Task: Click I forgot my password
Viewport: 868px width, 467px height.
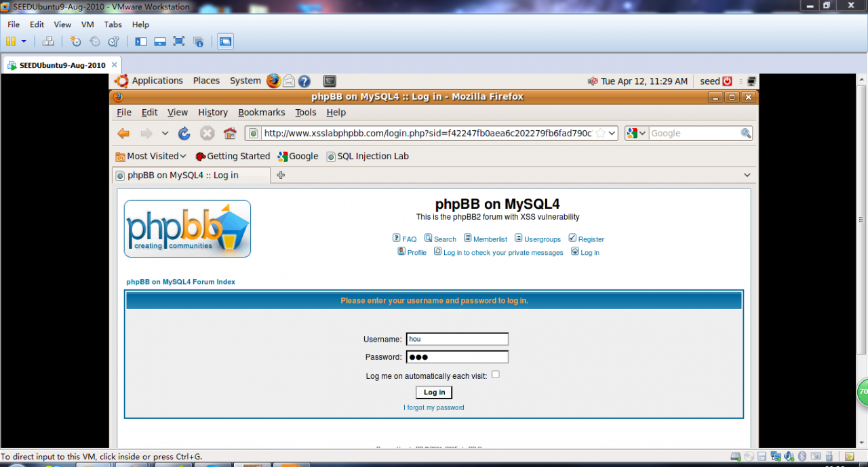Action: click(434, 407)
